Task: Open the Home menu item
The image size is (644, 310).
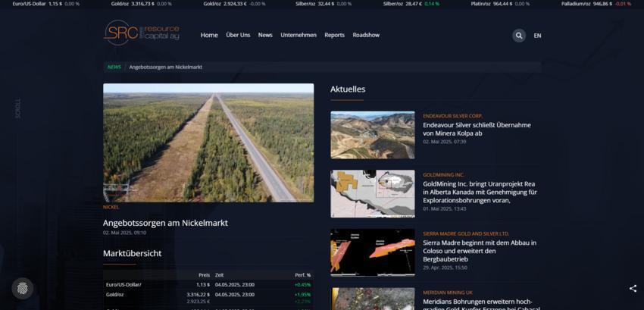Action: (x=209, y=35)
